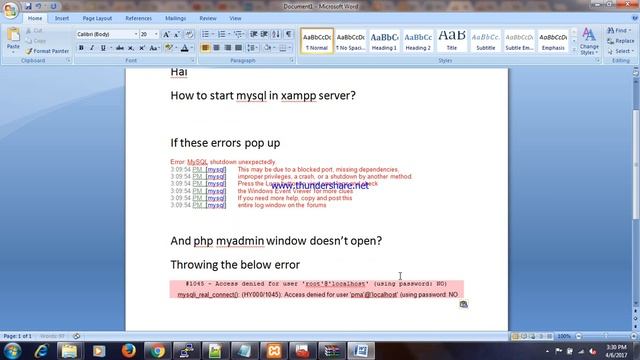Open the font name dropdown
This screenshot has width=640, height=360.
point(136,34)
